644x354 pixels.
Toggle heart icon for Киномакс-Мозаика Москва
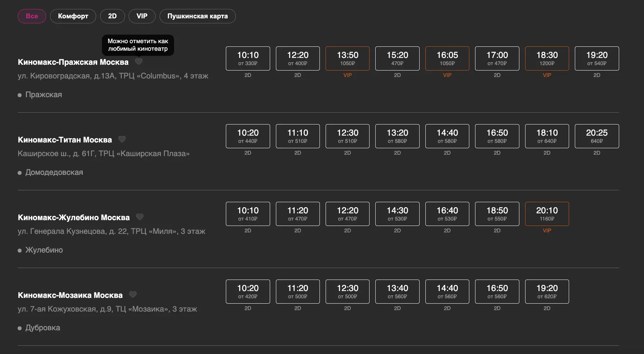pyautogui.click(x=133, y=295)
